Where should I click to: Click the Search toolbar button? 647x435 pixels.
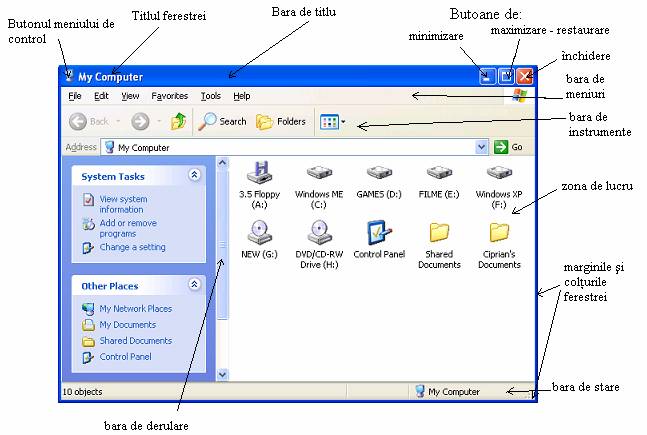point(222,122)
